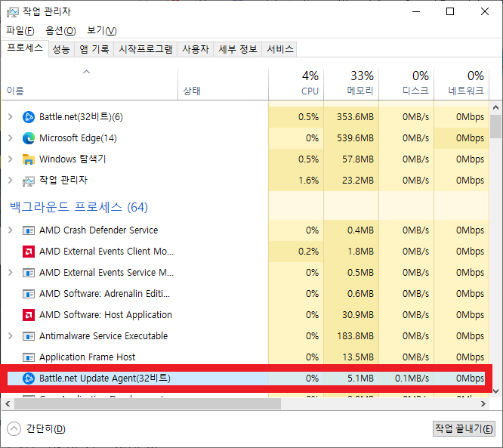This screenshot has width=503, height=448.
Task: Open the 보기(V) menu
Action: (x=102, y=30)
